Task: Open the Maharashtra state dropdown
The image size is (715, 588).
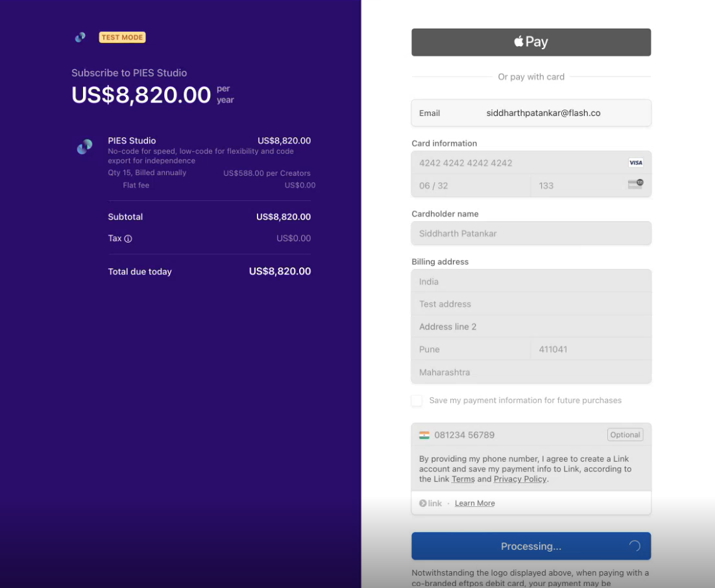Action: (531, 372)
